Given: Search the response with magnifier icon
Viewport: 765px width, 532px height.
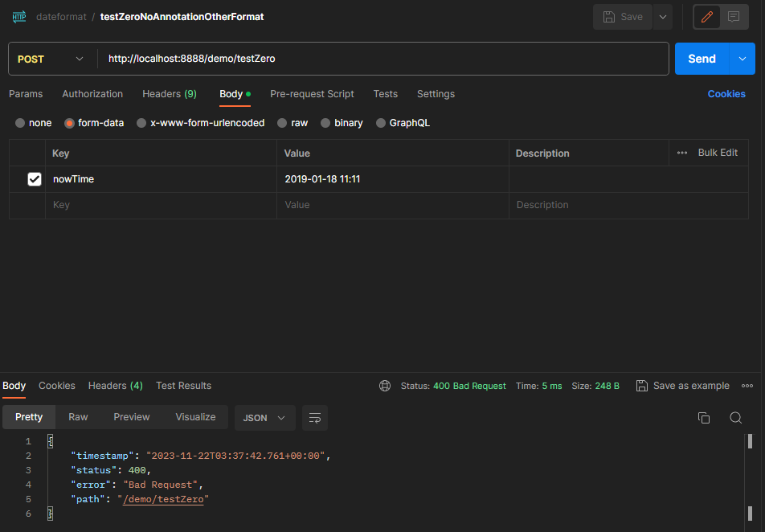Looking at the screenshot, I should click(x=735, y=418).
